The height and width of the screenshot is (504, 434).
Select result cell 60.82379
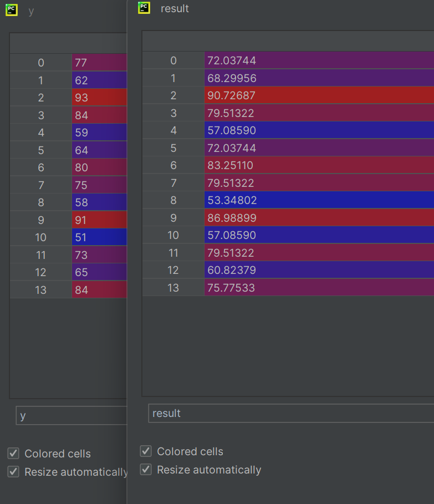click(319, 270)
